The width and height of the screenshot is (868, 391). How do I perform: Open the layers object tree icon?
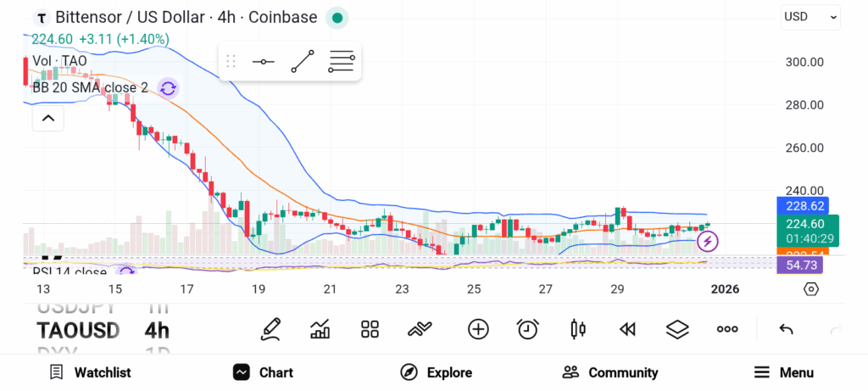coord(677,329)
